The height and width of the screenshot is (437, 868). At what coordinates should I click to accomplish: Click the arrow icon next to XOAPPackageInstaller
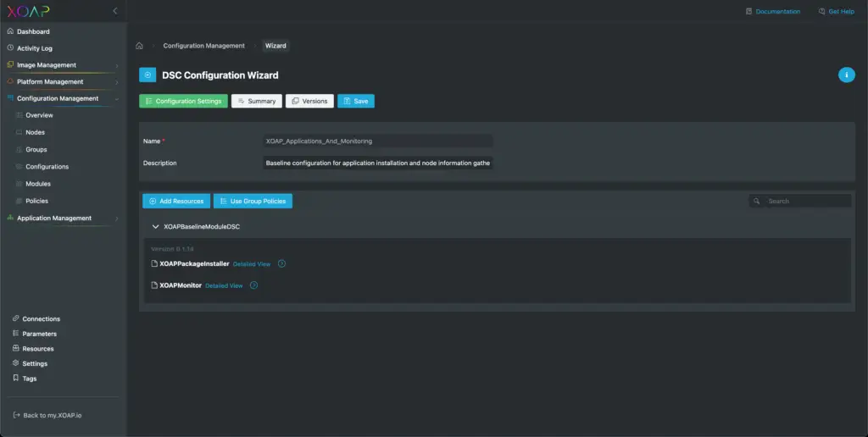[281, 264]
